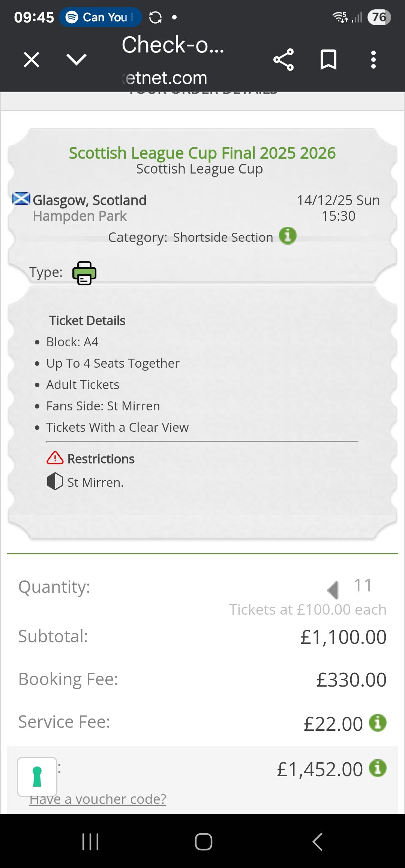Click the 'Have a voucher code?' link
This screenshot has width=405, height=868.
98,799
